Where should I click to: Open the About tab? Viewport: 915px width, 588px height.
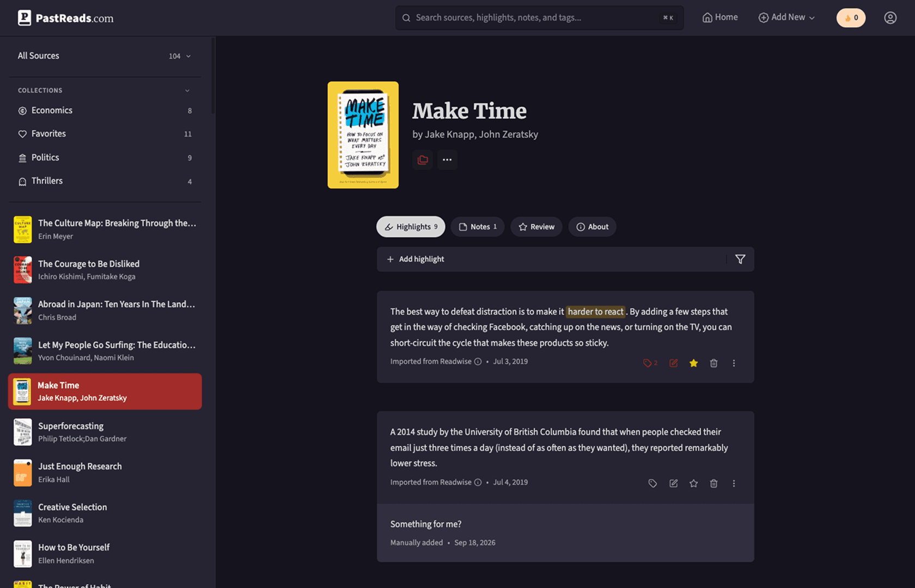(592, 227)
